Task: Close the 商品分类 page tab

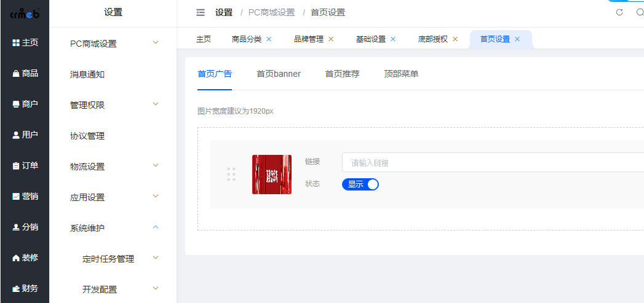Action: click(x=269, y=39)
